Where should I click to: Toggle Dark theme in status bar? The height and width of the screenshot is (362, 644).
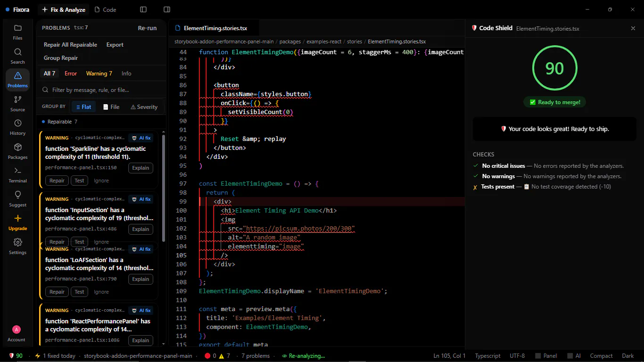click(x=627, y=356)
